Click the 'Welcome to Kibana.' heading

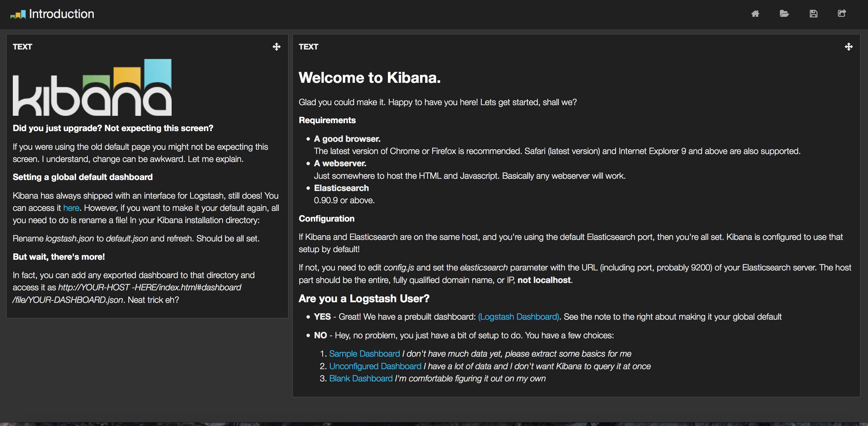pyautogui.click(x=369, y=78)
